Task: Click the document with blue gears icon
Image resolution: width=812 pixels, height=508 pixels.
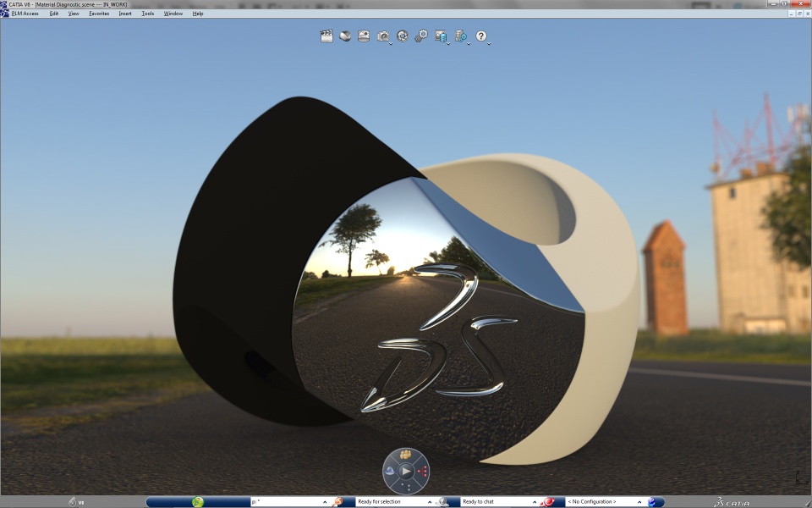Action: point(460,36)
